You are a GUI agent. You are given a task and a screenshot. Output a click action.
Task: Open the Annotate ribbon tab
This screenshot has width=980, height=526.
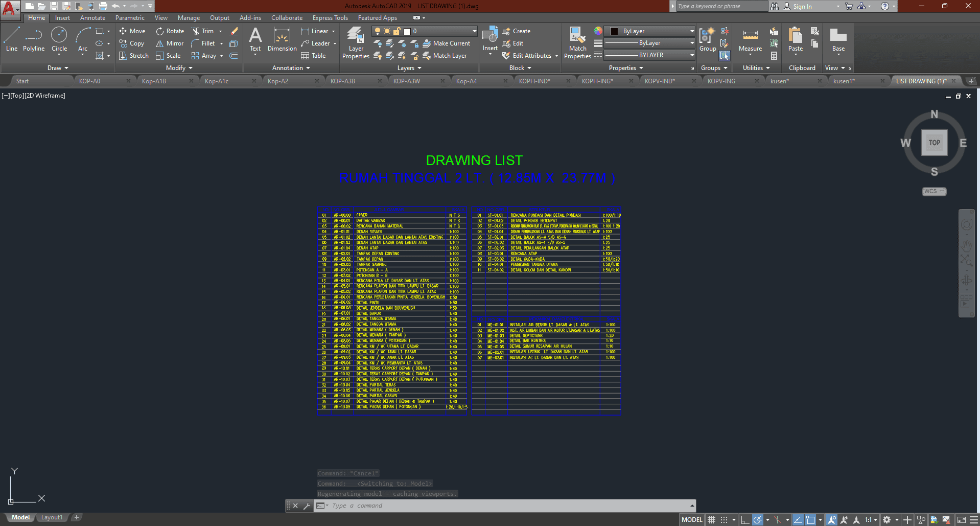[92, 18]
